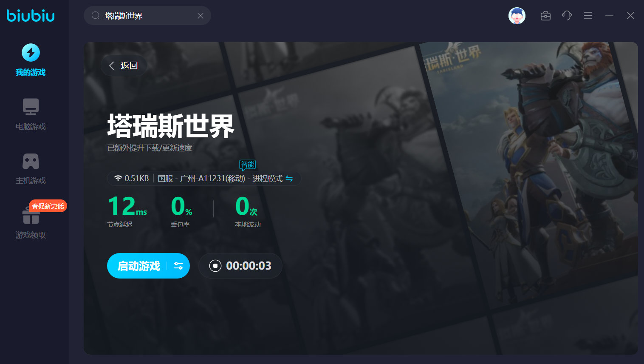Click the 春促新史低 promo badge
Viewport: 644px width, 364px height.
(48, 206)
